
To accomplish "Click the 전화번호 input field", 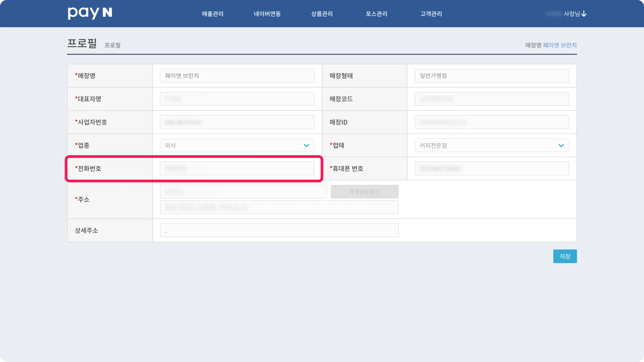I will click(x=237, y=169).
